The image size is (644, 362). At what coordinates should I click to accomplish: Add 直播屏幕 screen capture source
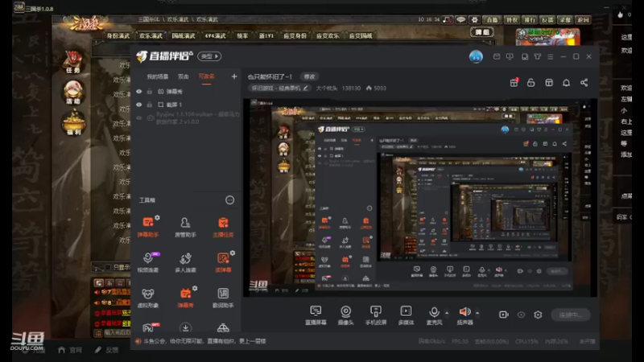(316, 315)
